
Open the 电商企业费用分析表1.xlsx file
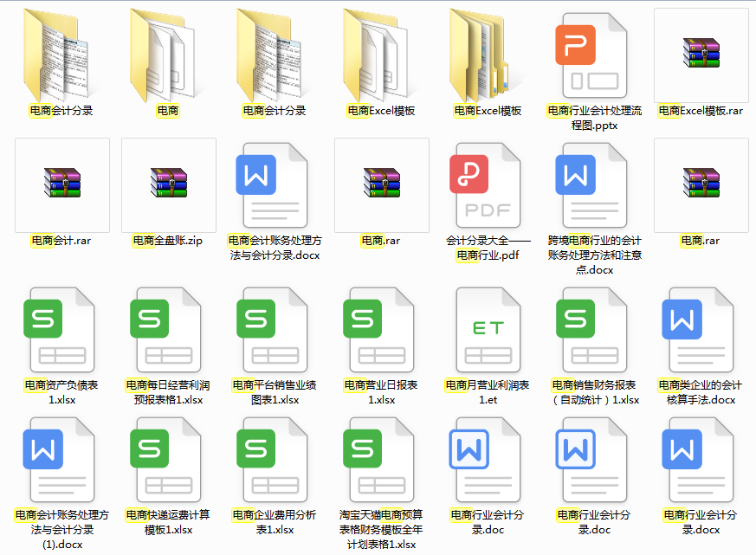pos(275,459)
